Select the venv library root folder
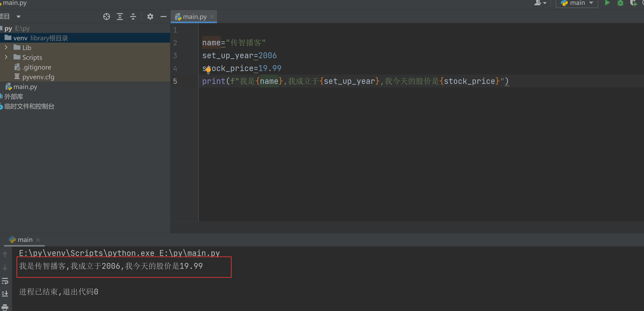The image size is (644, 311). coord(85,38)
